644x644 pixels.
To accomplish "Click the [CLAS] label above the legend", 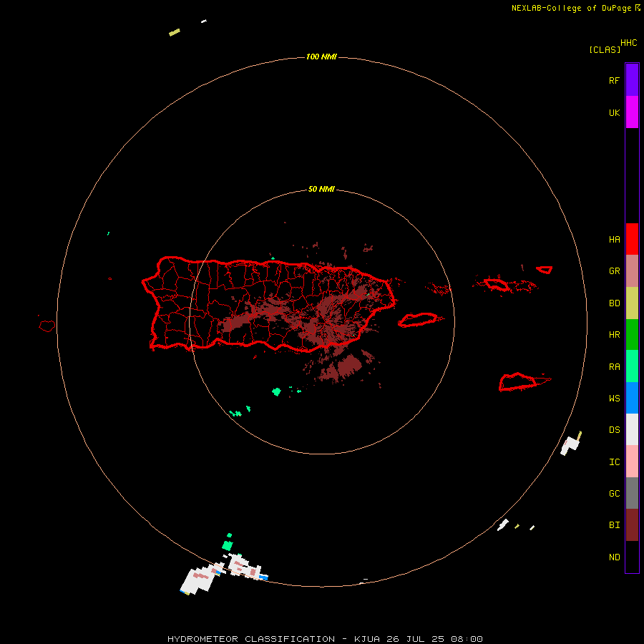I will pyautogui.click(x=605, y=49).
